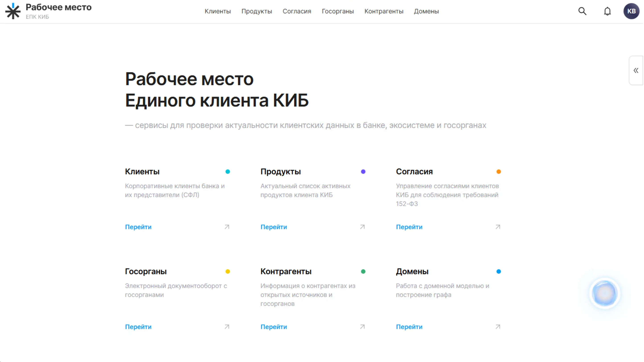Expand the side panel with double chevron
The image size is (644, 362).
click(x=636, y=70)
